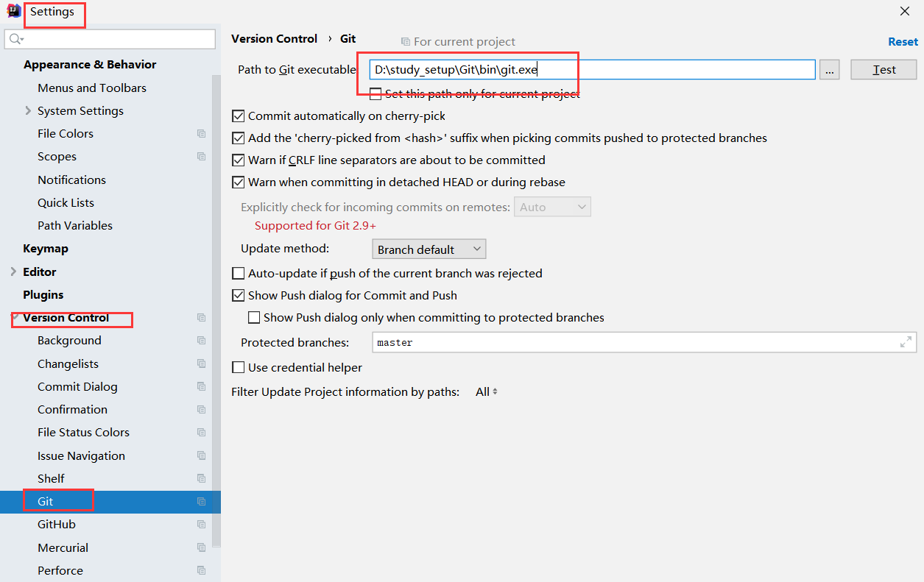Click the Test button
Viewport: 924px width, 582px height.
(884, 70)
